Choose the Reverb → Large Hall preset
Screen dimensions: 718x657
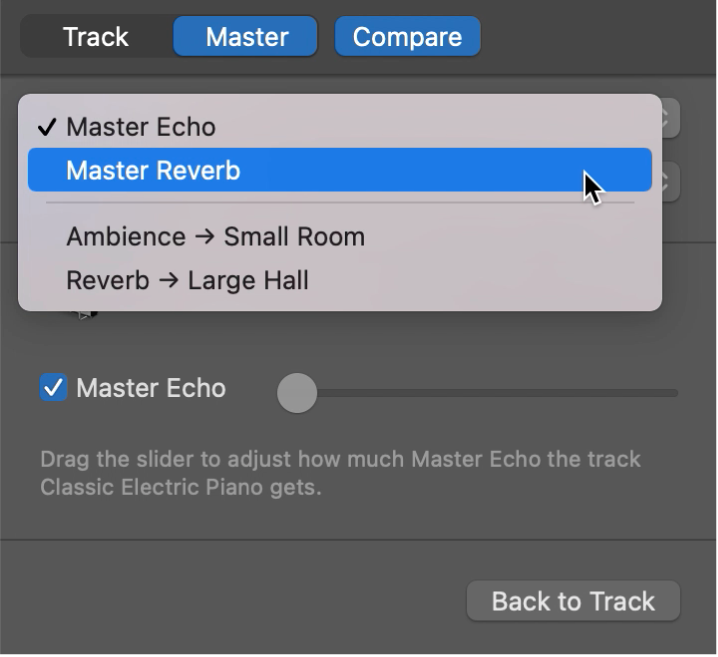tap(187, 281)
